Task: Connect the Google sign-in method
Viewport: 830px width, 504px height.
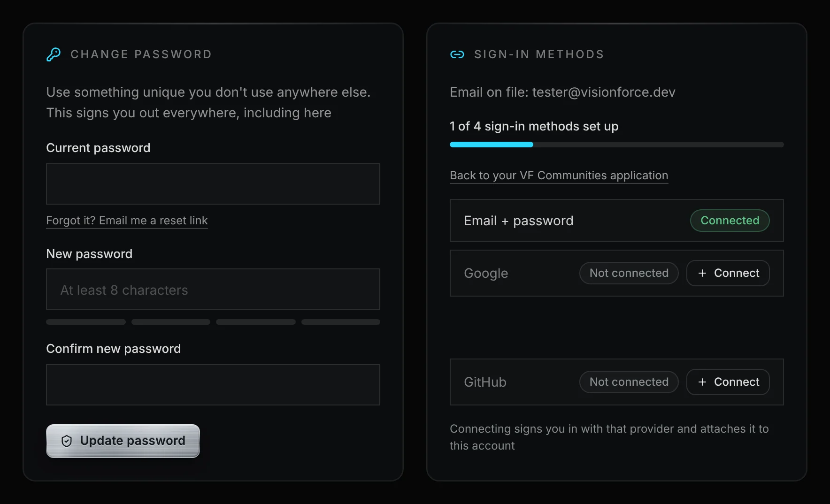Action: click(x=728, y=273)
